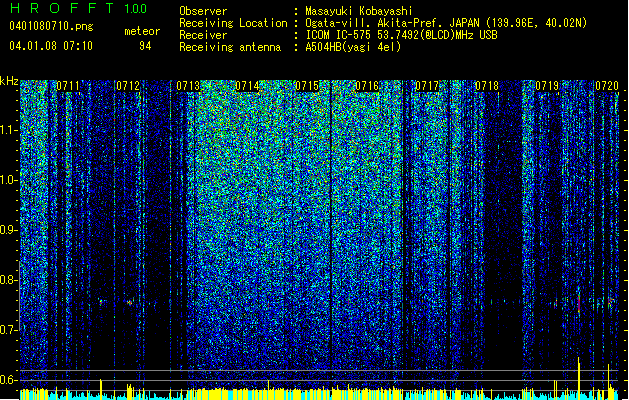The height and width of the screenshot is (400, 629).
Task: Click the date stamp 04.01.08 07:10
Action: (51, 46)
